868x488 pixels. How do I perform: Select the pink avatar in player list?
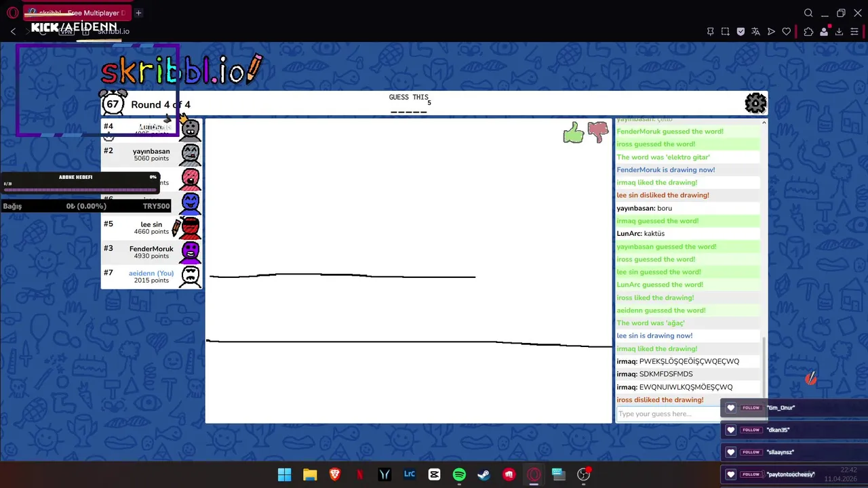tap(191, 179)
